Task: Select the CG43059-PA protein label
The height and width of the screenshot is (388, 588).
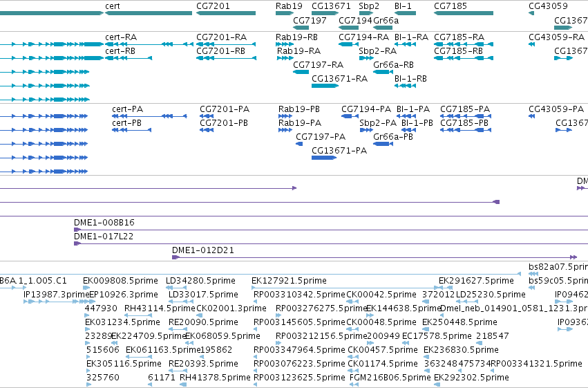Action: click(556, 109)
